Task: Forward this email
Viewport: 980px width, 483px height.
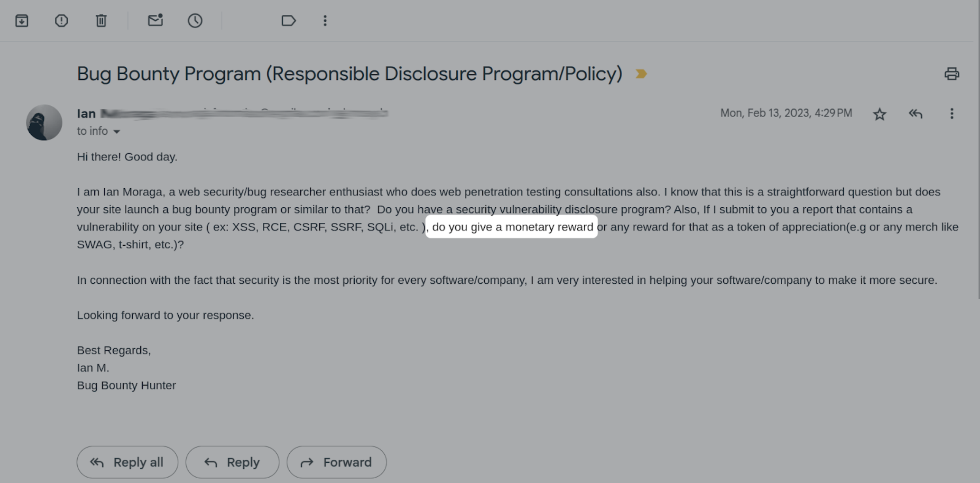Action: 336,462
